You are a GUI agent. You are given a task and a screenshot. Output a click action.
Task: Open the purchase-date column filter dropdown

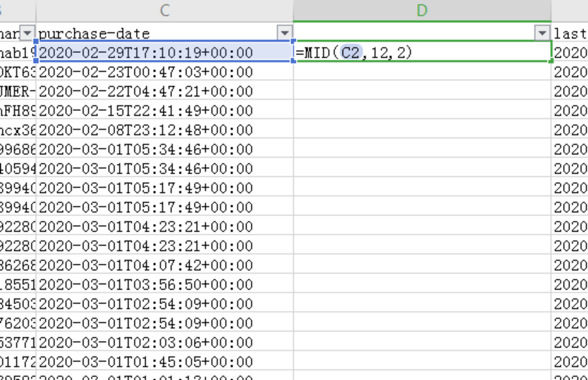[285, 34]
